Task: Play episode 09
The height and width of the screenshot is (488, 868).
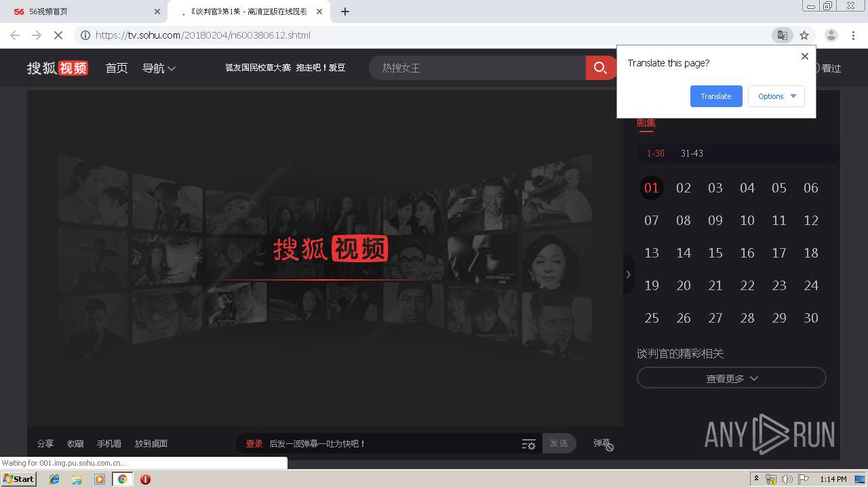Action: click(715, 220)
